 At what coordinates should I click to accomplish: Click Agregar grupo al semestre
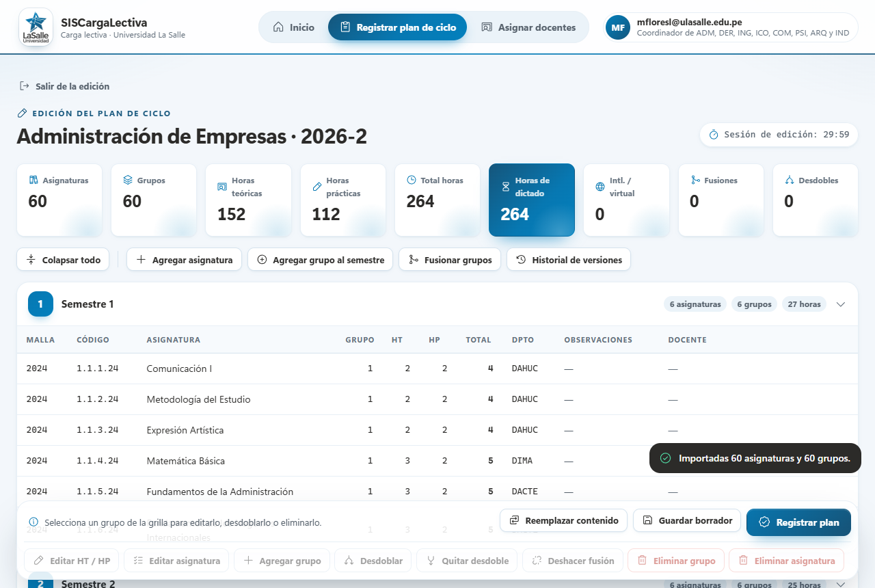[x=320, y=260]
